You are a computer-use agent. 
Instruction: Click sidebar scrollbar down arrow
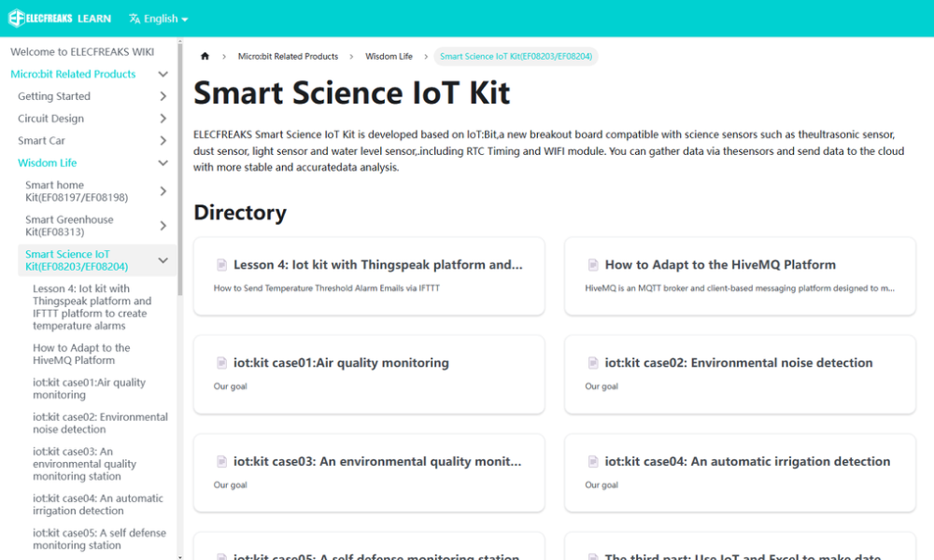pyautogui.click(x=180, y=557)
